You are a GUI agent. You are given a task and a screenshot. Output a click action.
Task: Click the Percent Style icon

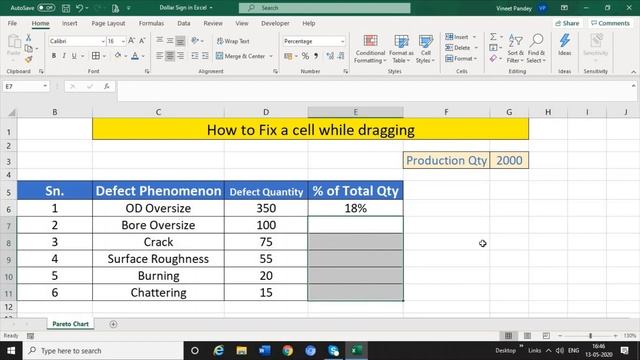click(305, 56)
